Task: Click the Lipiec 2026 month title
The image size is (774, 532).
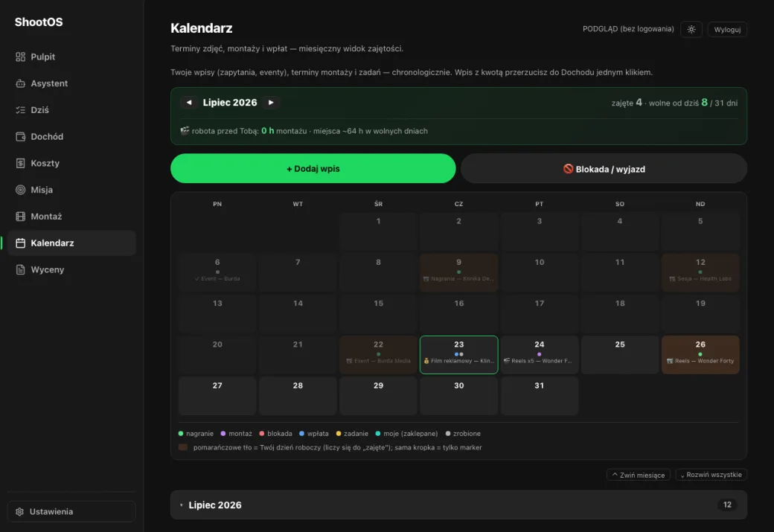Action: (230, 103)
